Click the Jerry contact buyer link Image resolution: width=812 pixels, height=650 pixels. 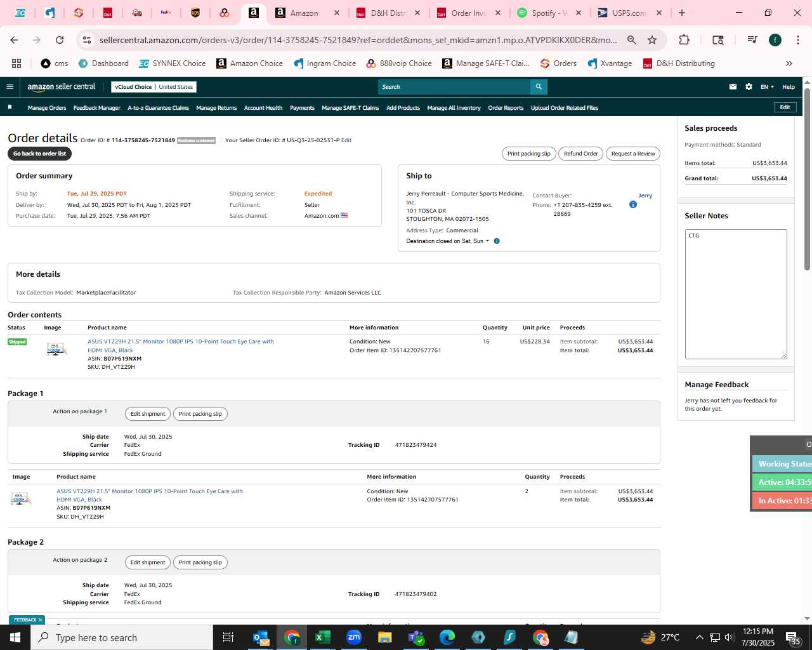pos(645,196)
